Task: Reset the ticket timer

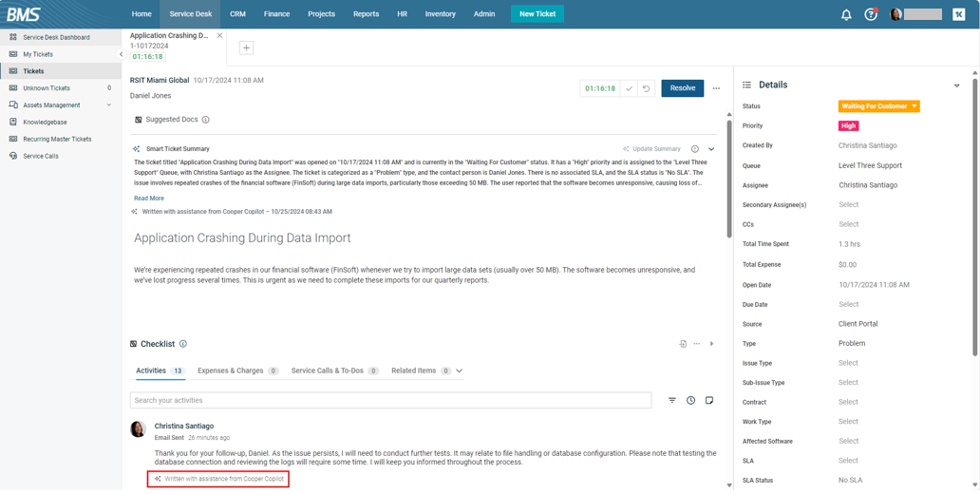Action: (647, 88)
